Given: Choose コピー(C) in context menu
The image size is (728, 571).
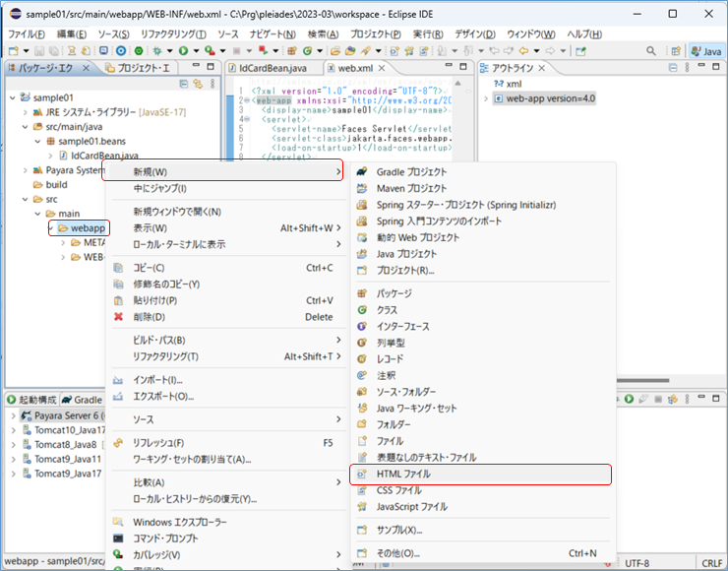Looking at the screenshot, I should pos(227,268).
